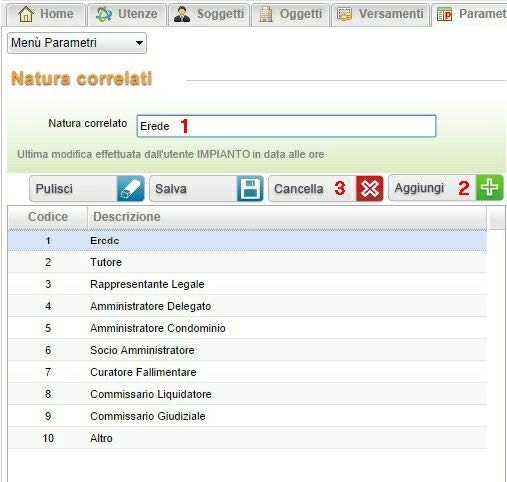The height and width of the screenshot is (482, 507).
Task: Sort by the Codice column header
Action: coord(48,217)
